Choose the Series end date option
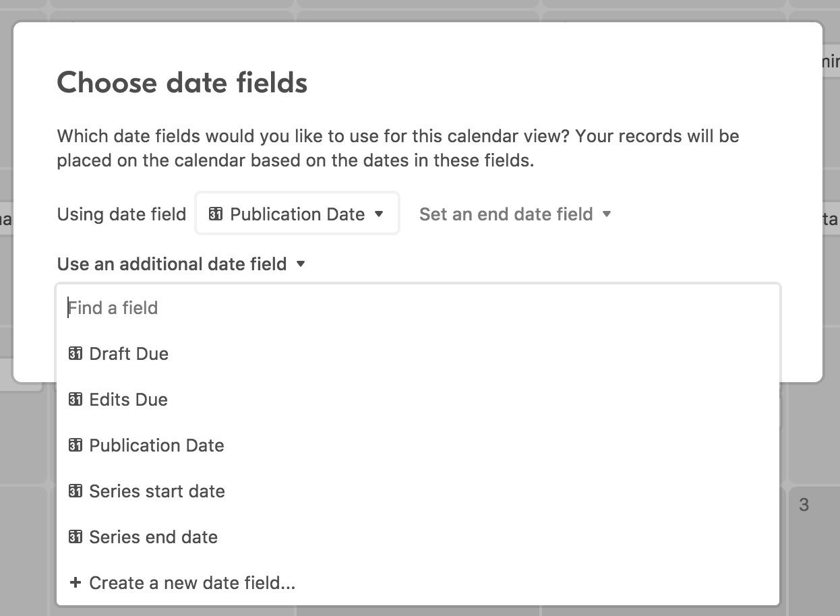 pos(418,536)
